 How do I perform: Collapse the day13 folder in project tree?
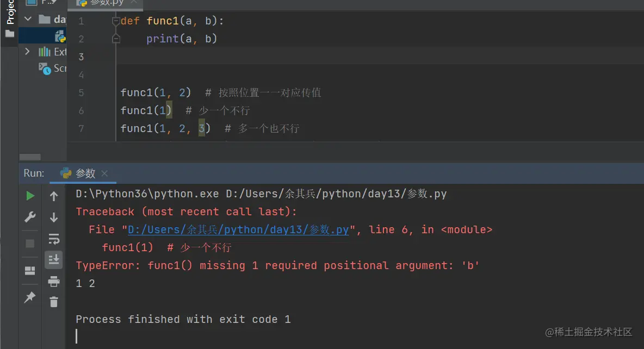click(x=28, y=19)
